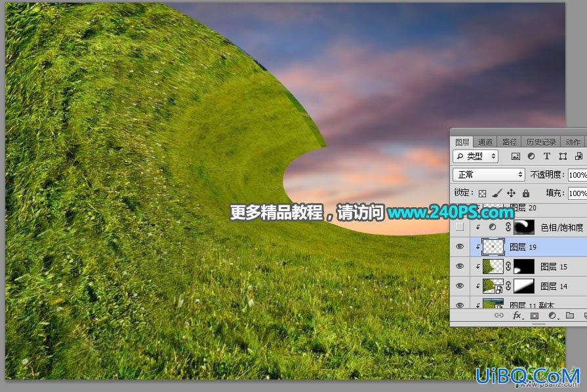Switch to the 动作 tab
Screen dimensions: 587x392
573,142
